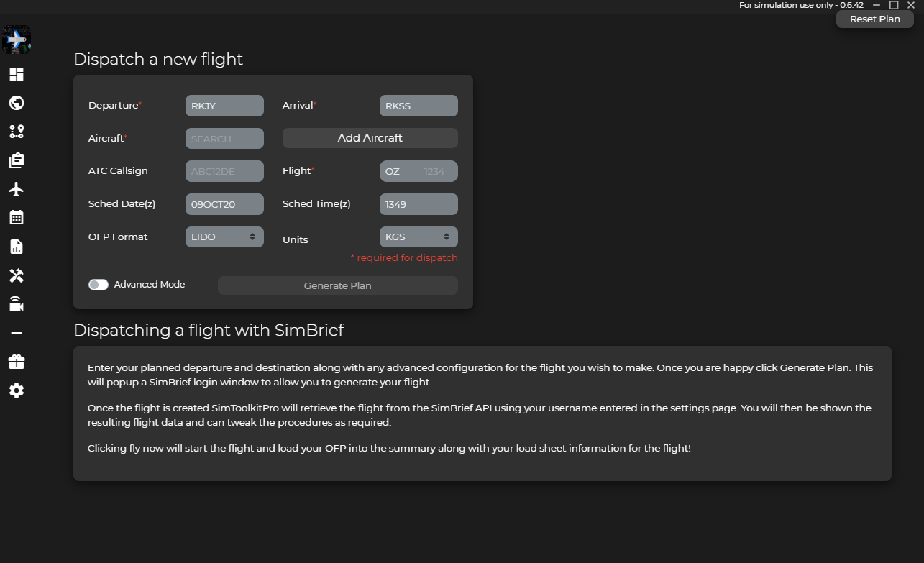This screenshot has width=924, height=563.
Task: Open the OFP Format LIDO dropdown
Action: [224, 237]
